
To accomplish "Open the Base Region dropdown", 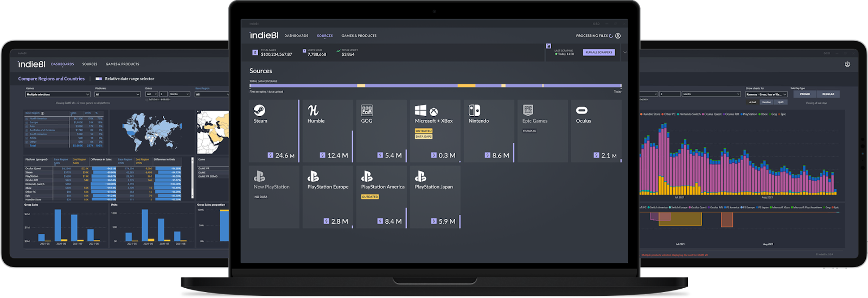I will point(212,94).
